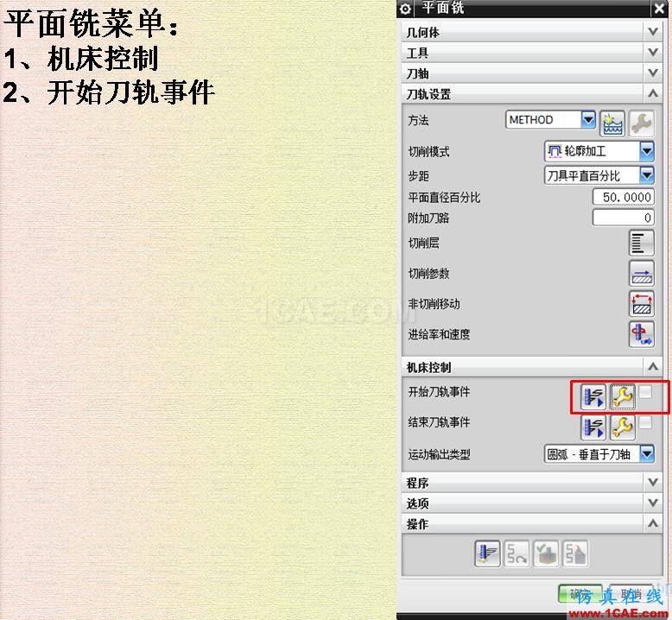Click the 平面直径百分比 value field
The height and width of the screenshot is (620, 672).
coord(624,197)
